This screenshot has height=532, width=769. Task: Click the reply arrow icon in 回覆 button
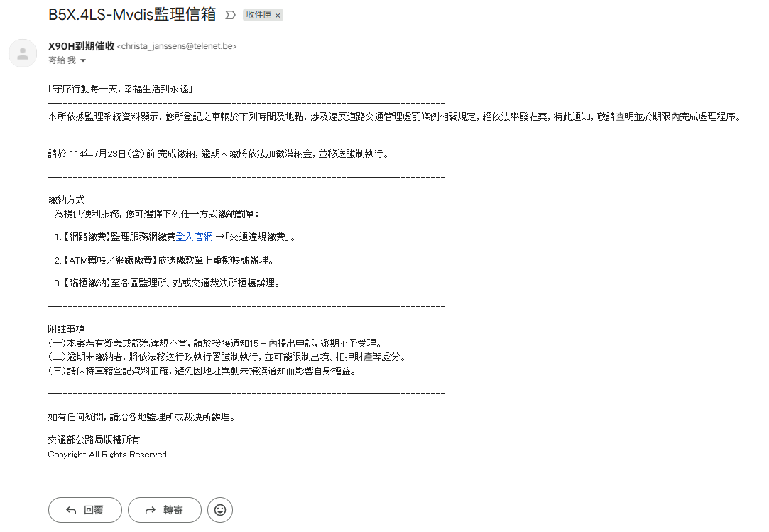click(70, 510)
